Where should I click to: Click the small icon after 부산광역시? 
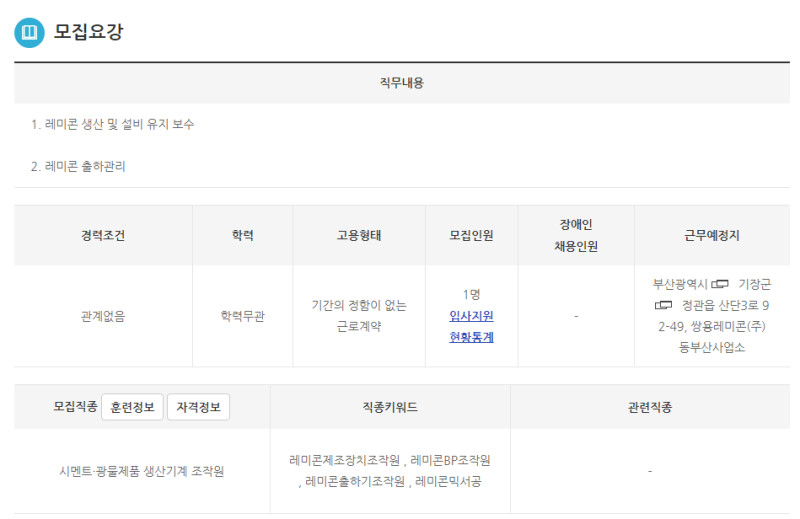click(721, 284)
